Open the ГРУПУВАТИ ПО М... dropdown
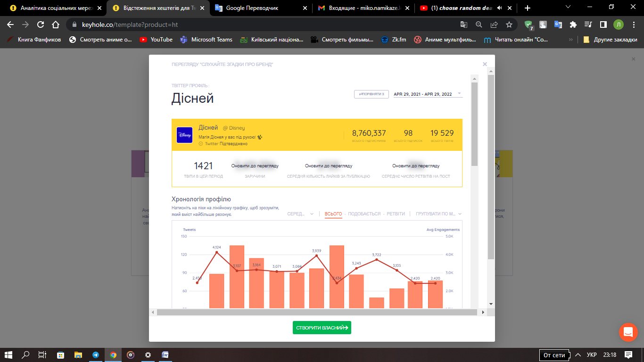Image resolution: width=644 pixels, height=362 pixels. pyautogui.click(x=438, y=214)
